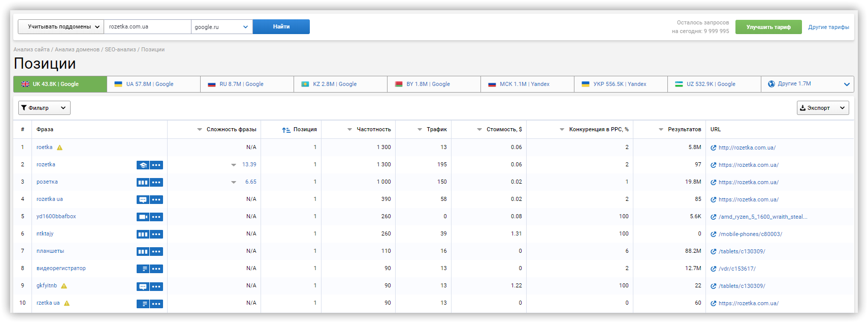Click the list snippet icon in видеорегистратор row
The width and height of the screenshot is (868, 323).
143,269
